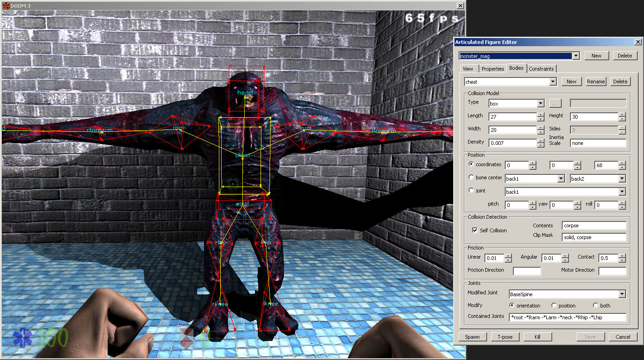
Task: Switch to the Properties tab
Action: click(492, 69)
